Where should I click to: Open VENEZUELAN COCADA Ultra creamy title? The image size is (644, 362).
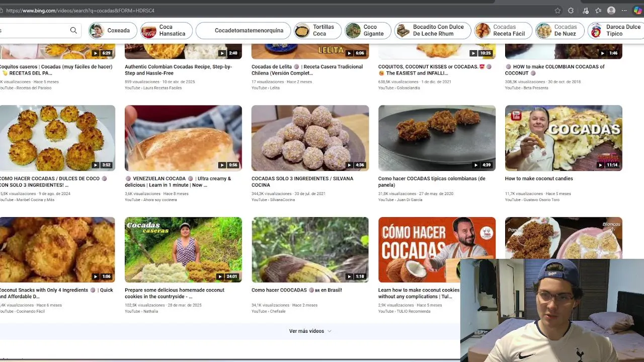coord(178,182)
